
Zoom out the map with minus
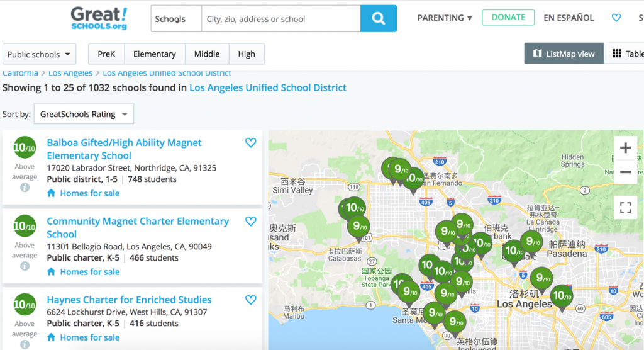[625, 172]
